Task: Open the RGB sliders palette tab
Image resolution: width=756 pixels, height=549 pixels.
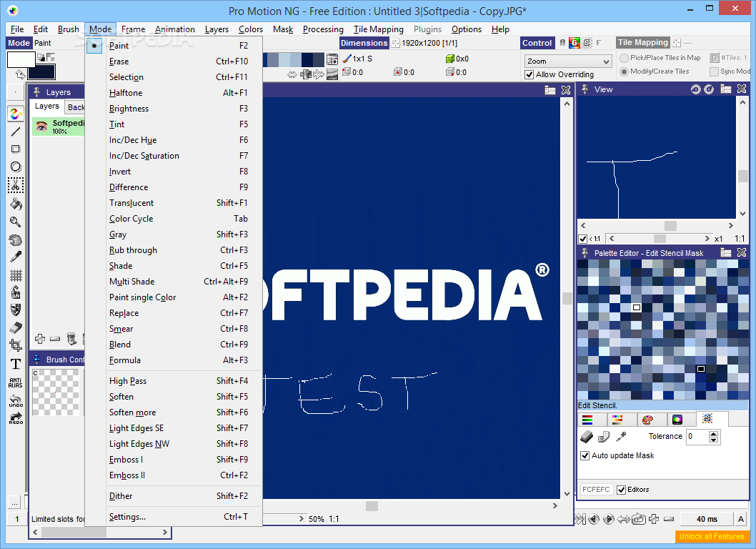Action: tap(587, 419)
